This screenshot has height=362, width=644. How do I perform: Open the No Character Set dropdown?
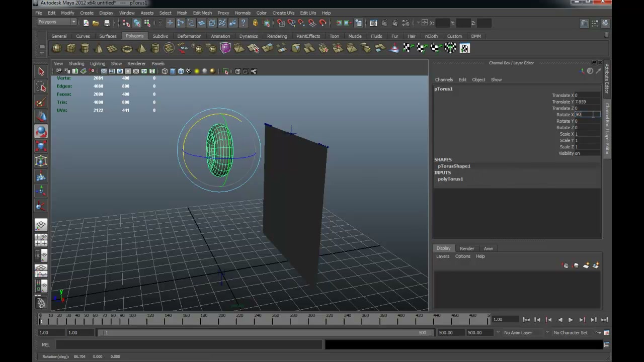(x=570, y=332)
